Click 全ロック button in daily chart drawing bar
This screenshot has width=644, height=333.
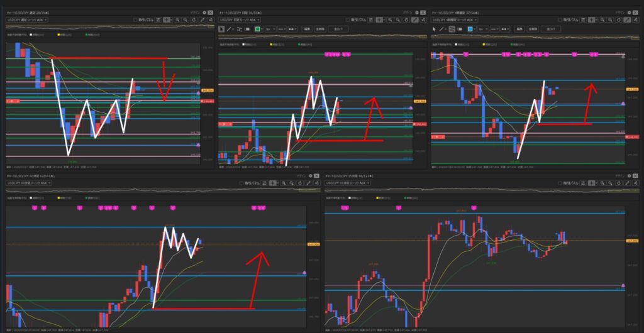338,29
